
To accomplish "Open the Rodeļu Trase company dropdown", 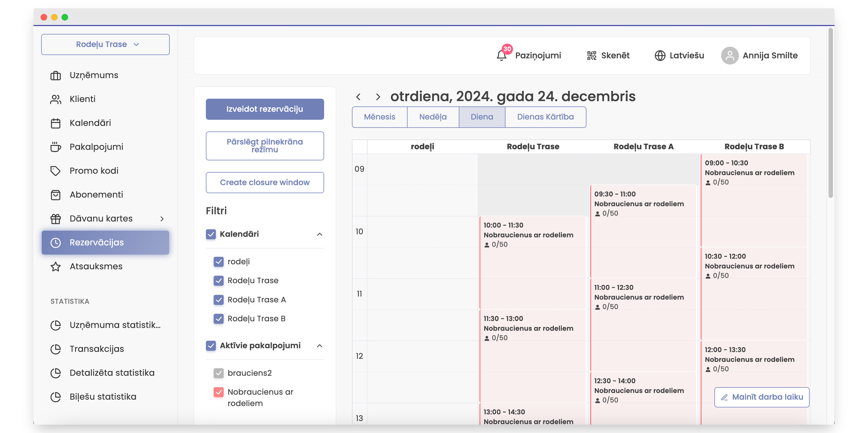I will (x=105, y=44).
